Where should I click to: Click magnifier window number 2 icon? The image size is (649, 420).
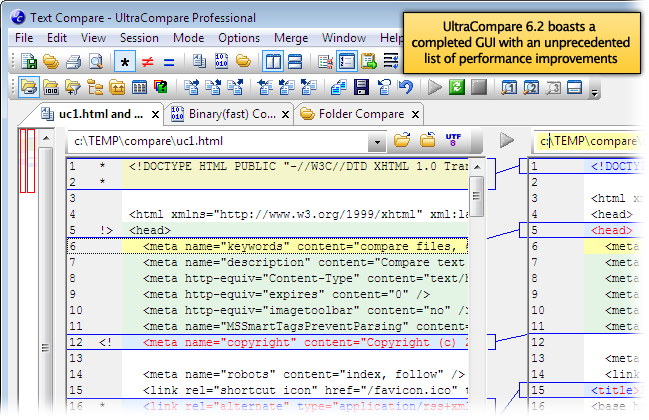pos(531,87)
